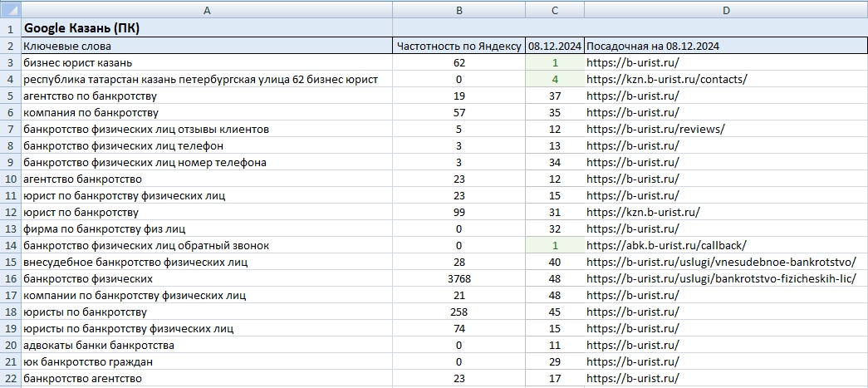Select cell 'юк банкротство граждан'
Viewport: 868px width, 388px height.
pos(207,361)
